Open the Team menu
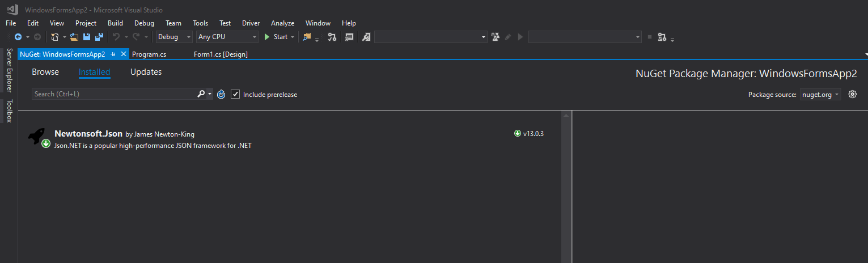868x263 pixels. [x=173, y=23]
